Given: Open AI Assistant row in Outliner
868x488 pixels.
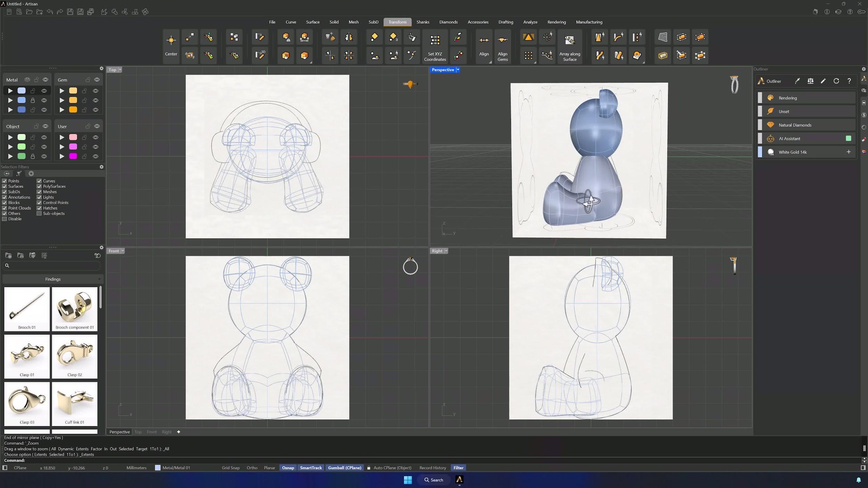Looking at the screenshot, I should [806, 138].
